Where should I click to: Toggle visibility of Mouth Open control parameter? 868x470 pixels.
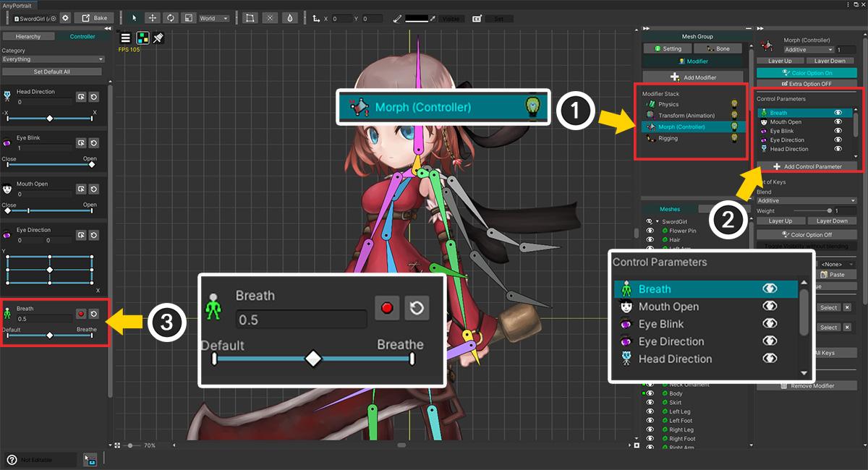tap(838, 122)
